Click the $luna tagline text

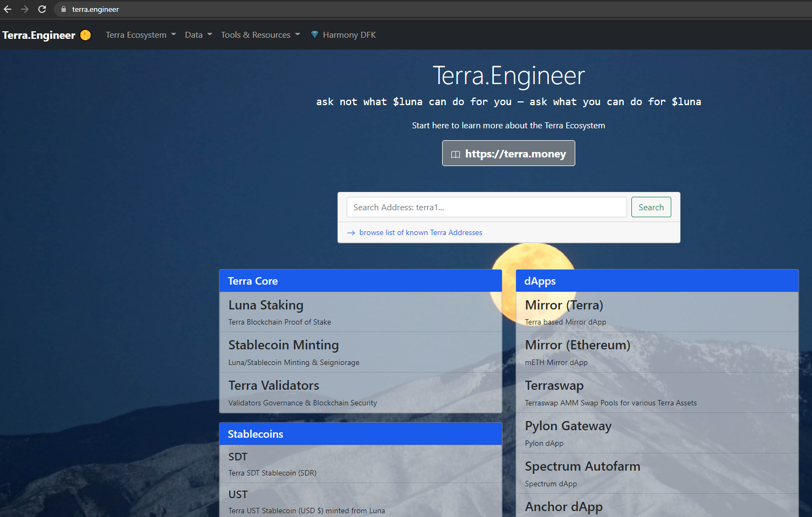click(x=508, y=102)
